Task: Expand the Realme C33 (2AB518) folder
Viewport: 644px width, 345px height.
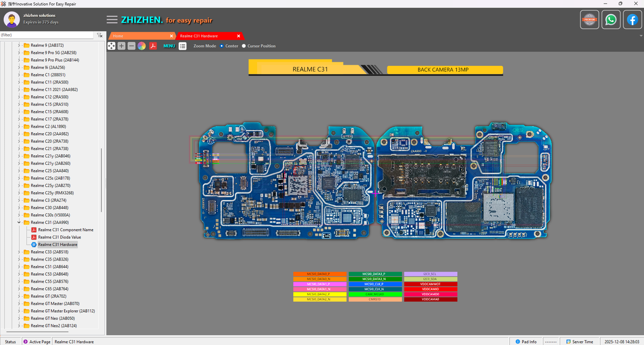Action: [19, 252]
